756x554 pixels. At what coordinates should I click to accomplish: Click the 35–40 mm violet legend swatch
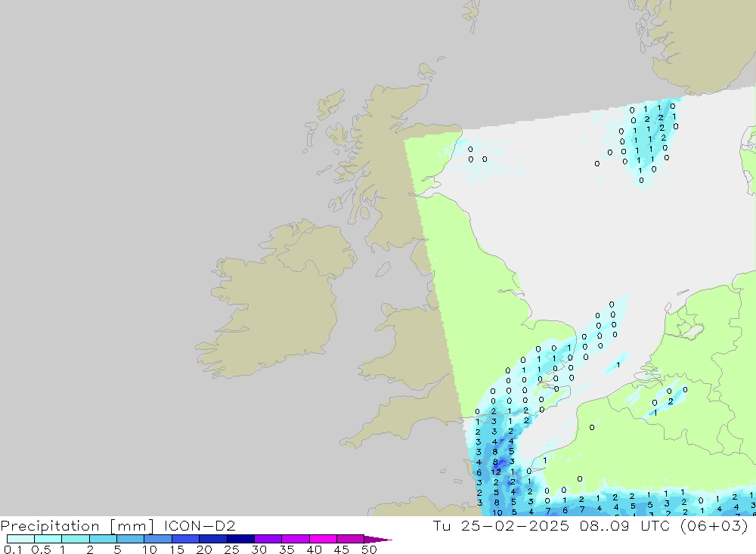coord(296,539)
